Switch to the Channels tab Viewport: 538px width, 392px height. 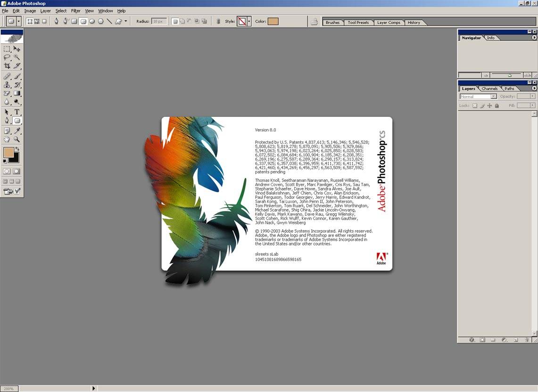click(489, 89)
